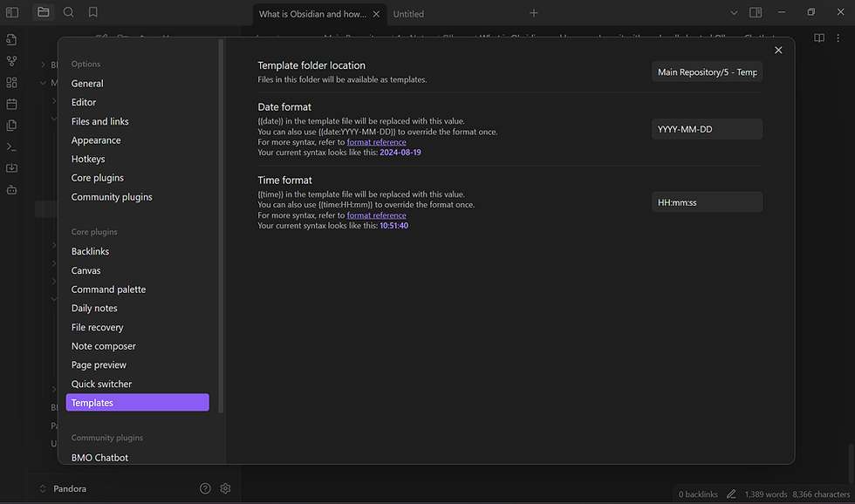This screenshot has height=504, width=855.
Task: Select the highlighted Templates entry
Action: [x=138, y=403]
